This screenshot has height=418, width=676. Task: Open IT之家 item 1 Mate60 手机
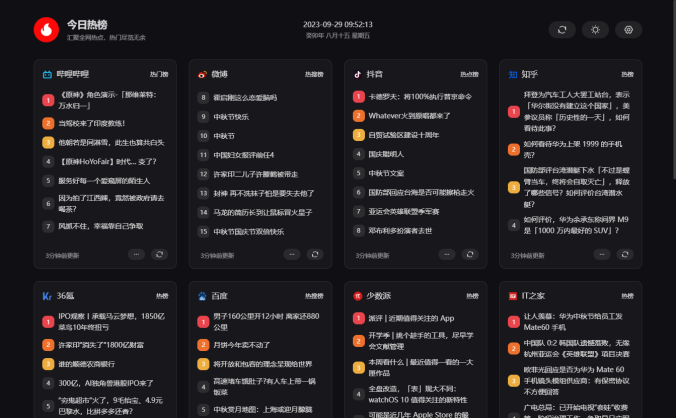click(x=571, y=322)
